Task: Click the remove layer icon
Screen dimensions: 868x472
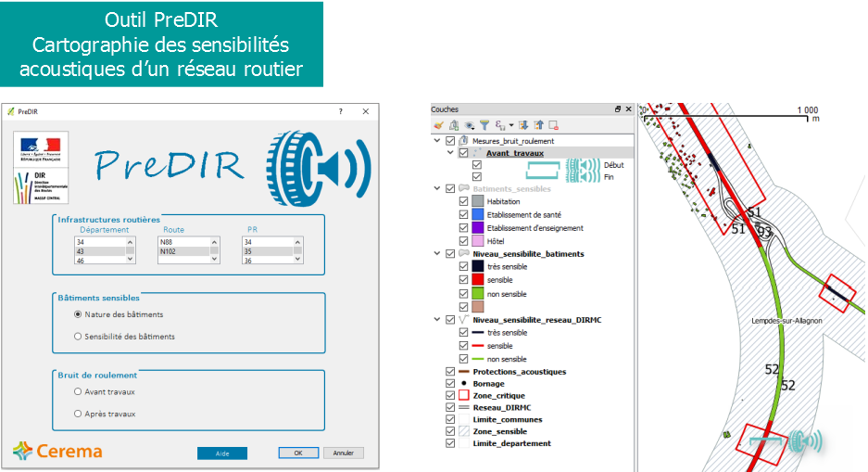Action: pyautogui.click(x=553, y=125)
